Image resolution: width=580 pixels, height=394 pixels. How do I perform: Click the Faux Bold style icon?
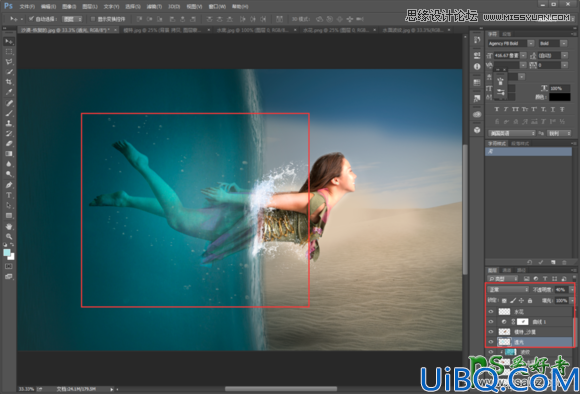pos(497,110)
